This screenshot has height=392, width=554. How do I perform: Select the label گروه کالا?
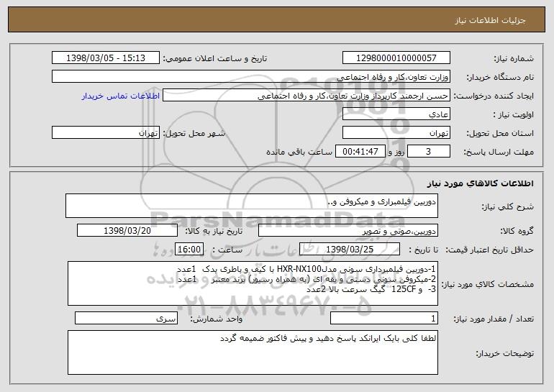point(517,231)
